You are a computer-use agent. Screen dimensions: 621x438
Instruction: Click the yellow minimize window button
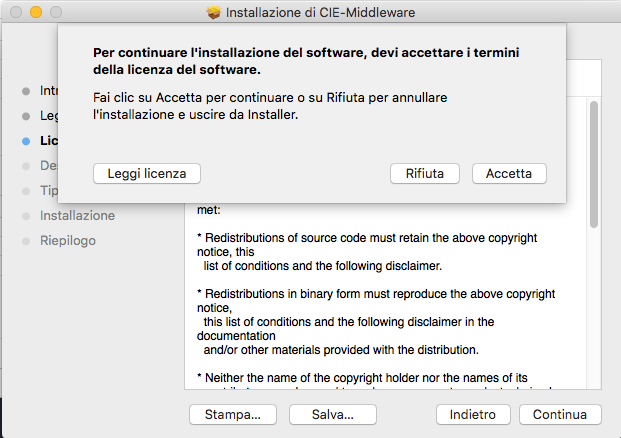pyautogui.click(x=36, y=12)
